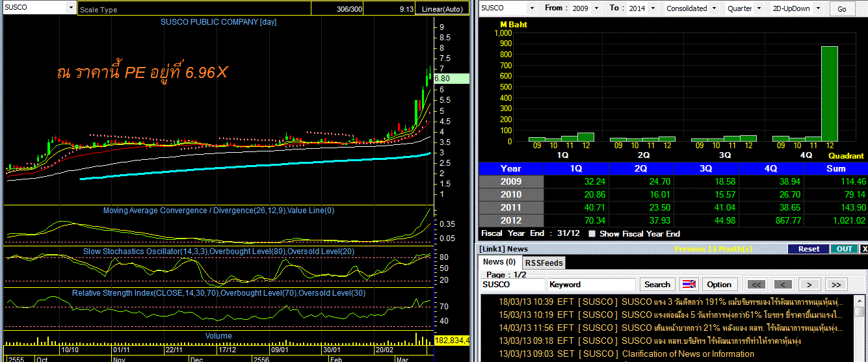Open the Quarter period dropdown
The width and height of the screenshot is (868, 362).
(x=760, y=8)
